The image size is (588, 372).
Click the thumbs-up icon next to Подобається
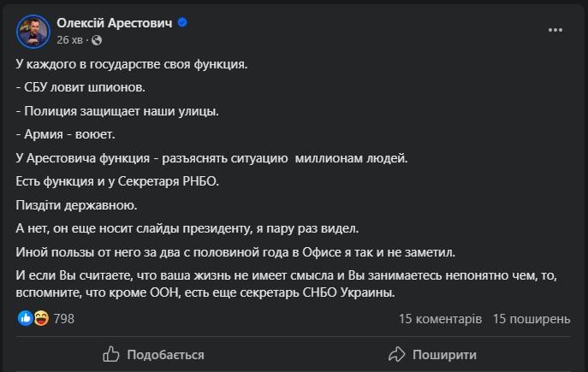coord(110,354)
